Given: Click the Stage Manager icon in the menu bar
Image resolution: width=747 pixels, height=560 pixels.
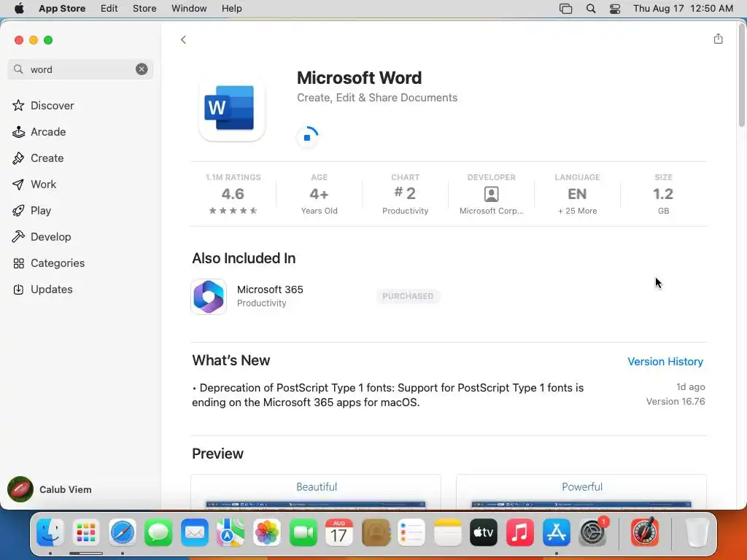Looking at the screenshot, I should [x=565, y=9].
